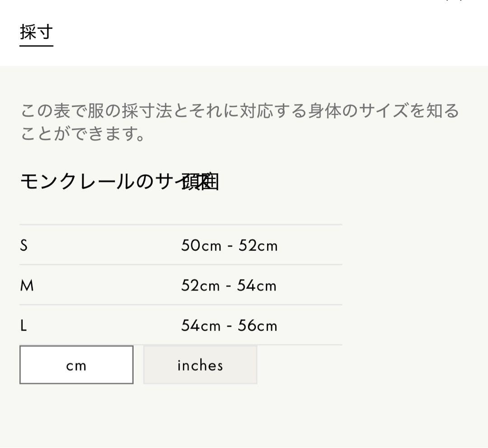Select the L size row
This screenshot has height=448, width=488.
coord(181,325)
